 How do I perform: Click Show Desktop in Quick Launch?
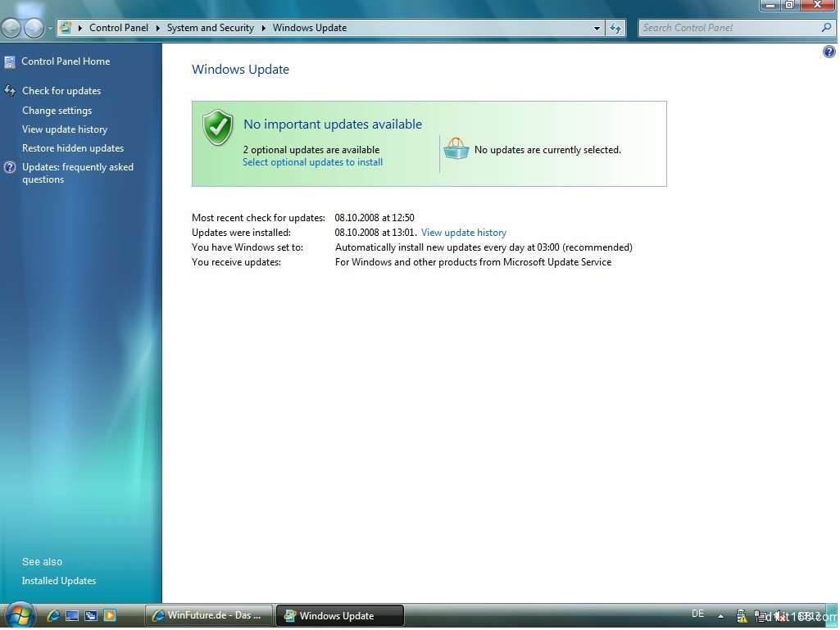point(72,615)
